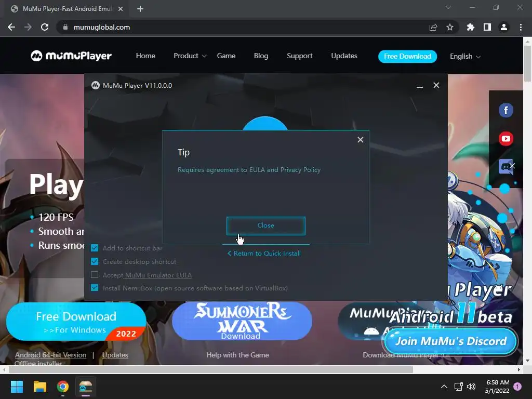Toggle Add to shortcut bar checkbox
The image size is (532, 399).
95,248
